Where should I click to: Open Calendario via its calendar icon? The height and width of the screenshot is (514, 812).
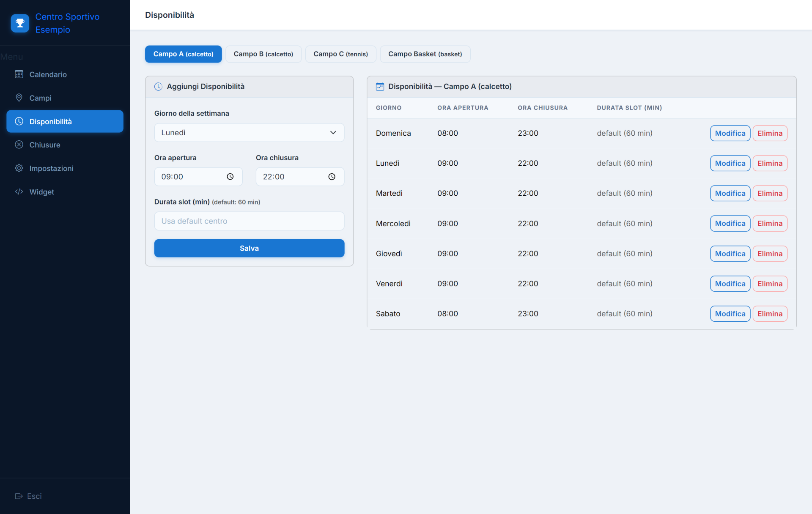click(x=19, y=74)
